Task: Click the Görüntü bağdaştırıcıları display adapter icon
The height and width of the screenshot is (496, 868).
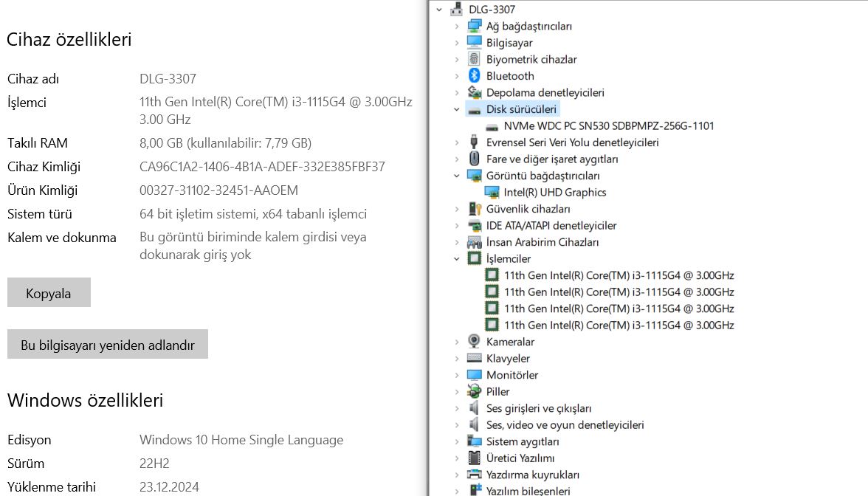Action: click(475, 176)
